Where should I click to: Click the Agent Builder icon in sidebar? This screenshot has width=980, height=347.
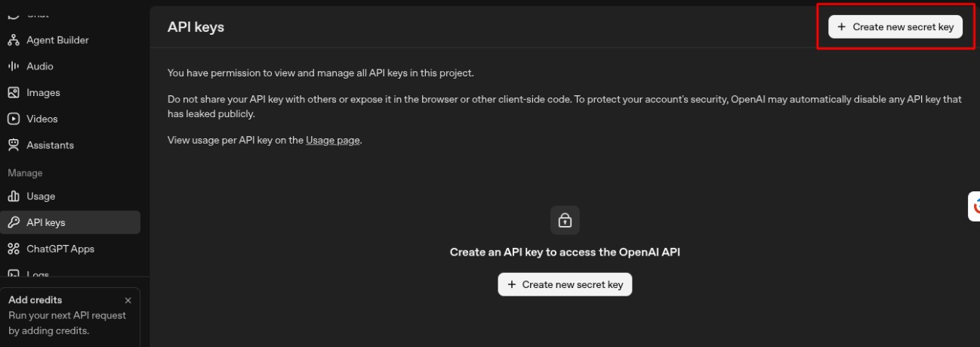click(13, 40)
